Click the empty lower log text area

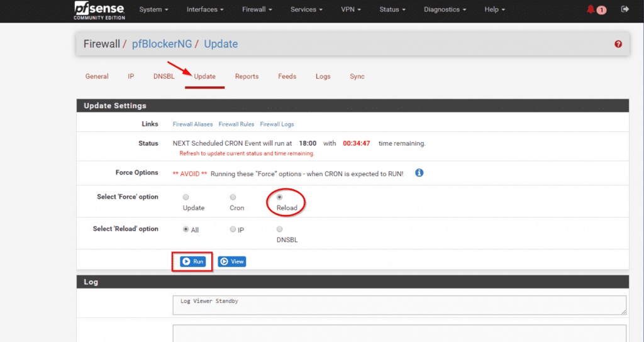(x=399, y=333)
